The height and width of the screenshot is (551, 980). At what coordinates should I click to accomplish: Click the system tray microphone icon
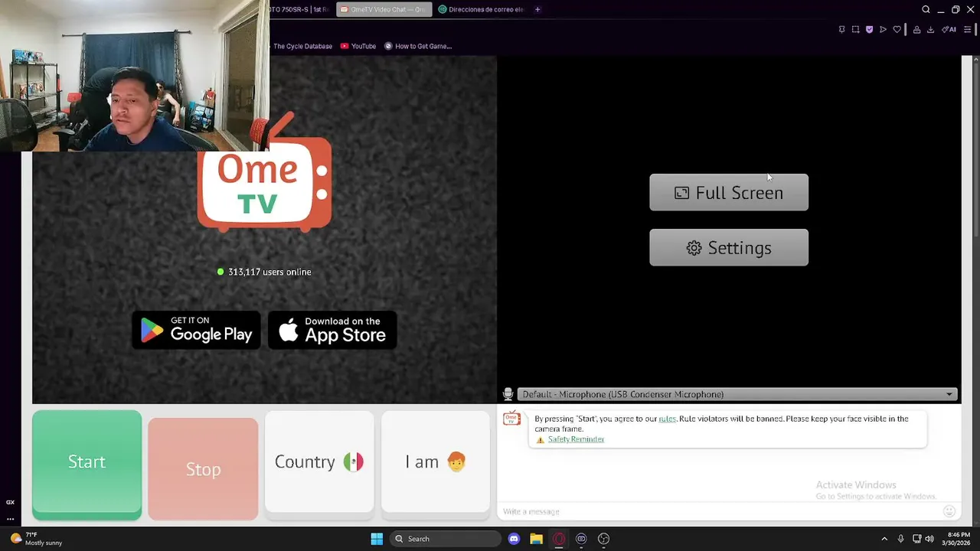point(900,539)
